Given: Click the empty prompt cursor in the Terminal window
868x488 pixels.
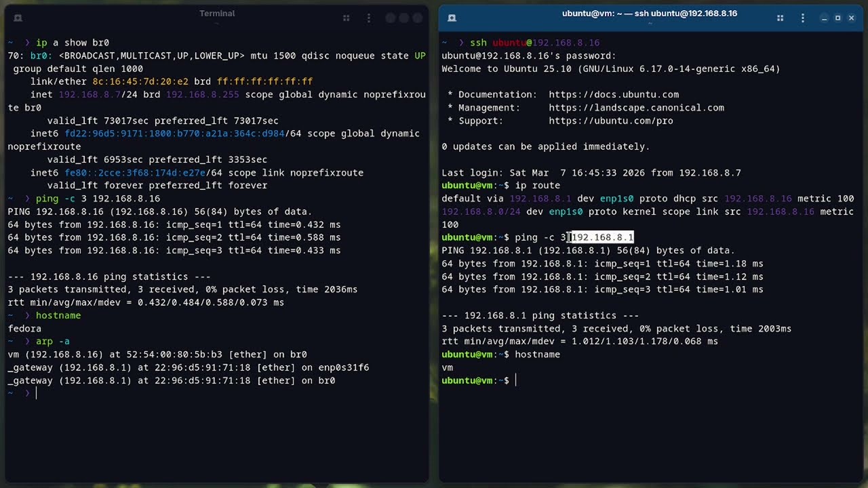Looking at the screenshot, I should pyautogui.click(x=36, y=393).
